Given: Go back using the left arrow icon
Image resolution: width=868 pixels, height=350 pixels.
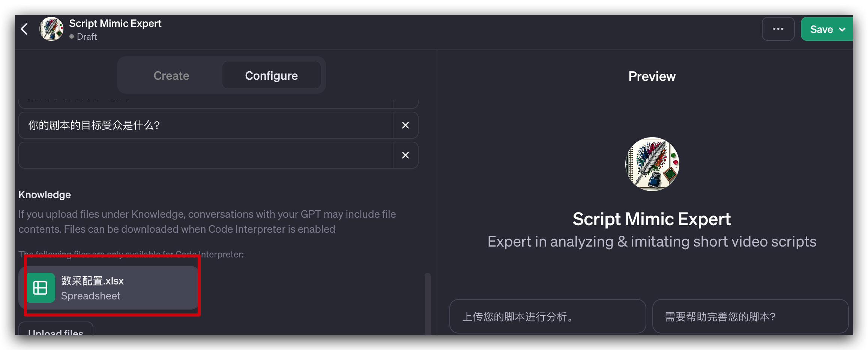Looking at the screenshot, I should click(x=25, y=29).
